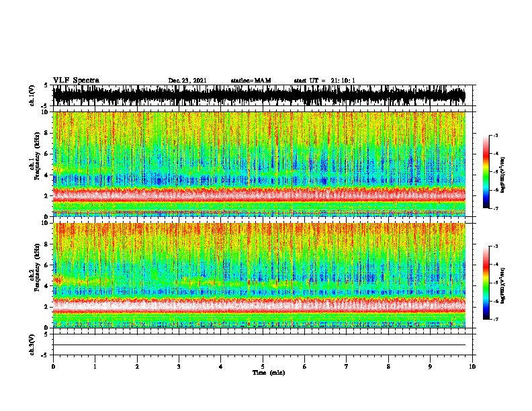Click the ch.1 "Frequency (kHz)" axis label
Image resolution: width=532 pixels, height=411 pixels.
[x=37, y=155]
